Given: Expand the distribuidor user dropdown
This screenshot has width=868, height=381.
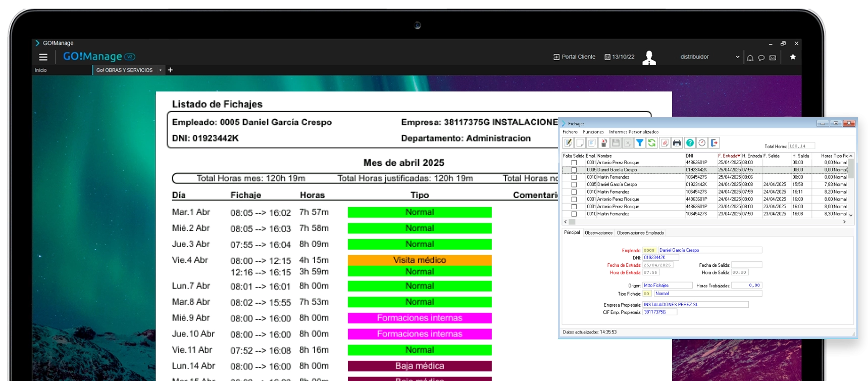Looking at the screenshot, I should [738, 57].
